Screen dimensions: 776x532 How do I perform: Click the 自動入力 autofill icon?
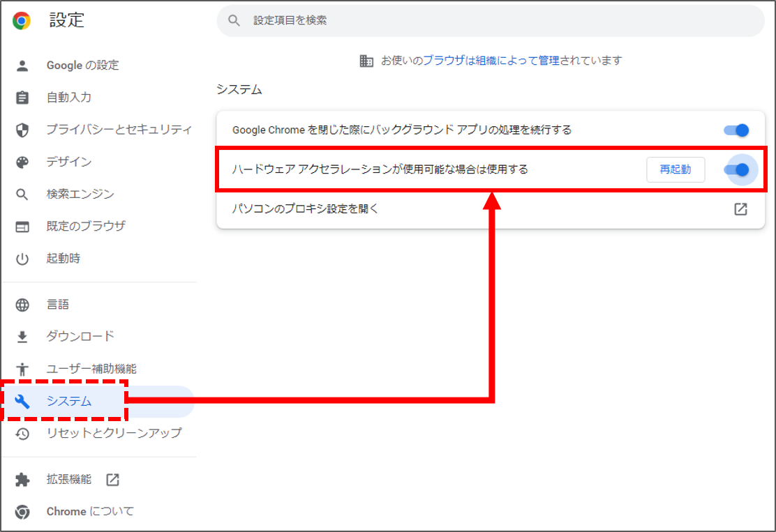pyautogui.click(x=23, y=97)
